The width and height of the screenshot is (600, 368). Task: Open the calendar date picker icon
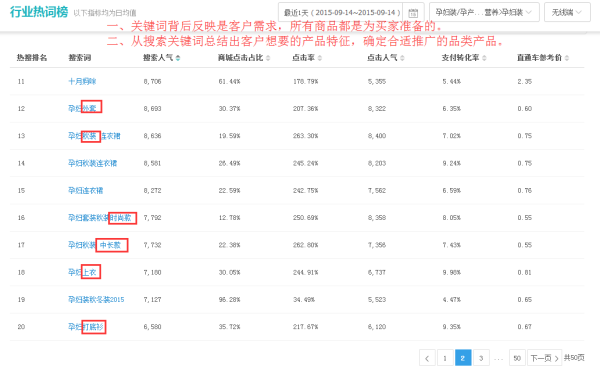pyautogui.click(x=413, y=13)
